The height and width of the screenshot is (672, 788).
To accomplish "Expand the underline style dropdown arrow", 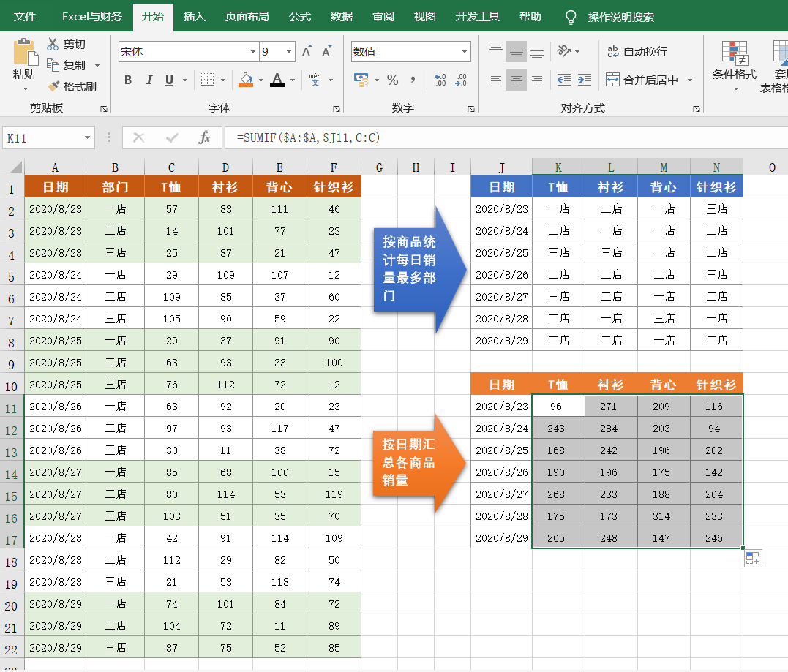I will (185, 80).
